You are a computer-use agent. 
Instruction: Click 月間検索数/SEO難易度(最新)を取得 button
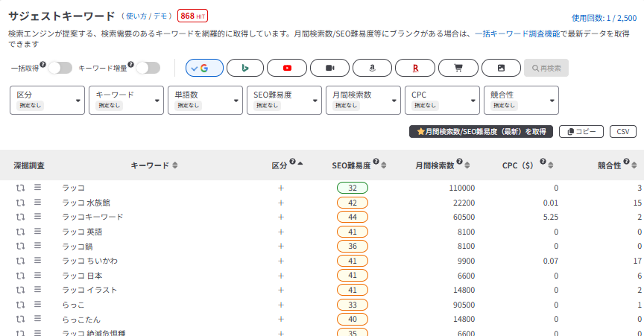click(481, 131)
